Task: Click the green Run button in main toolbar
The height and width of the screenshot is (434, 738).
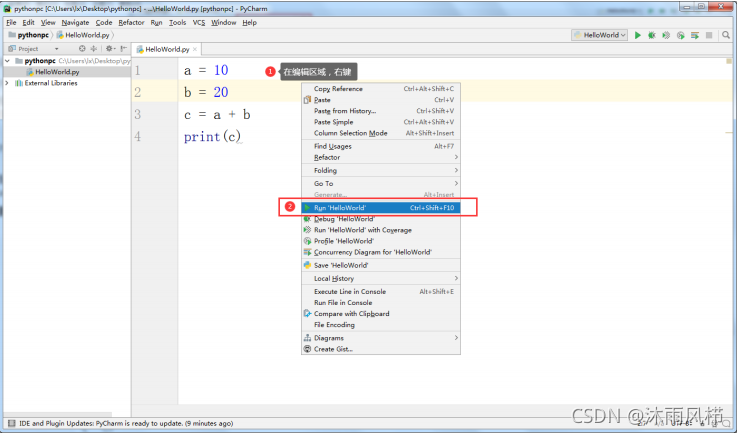Action: [x=638, y=35]
